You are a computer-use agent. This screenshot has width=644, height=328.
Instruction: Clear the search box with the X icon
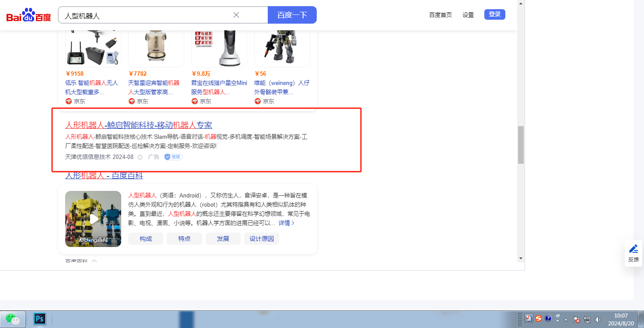[x=236, y=15]
